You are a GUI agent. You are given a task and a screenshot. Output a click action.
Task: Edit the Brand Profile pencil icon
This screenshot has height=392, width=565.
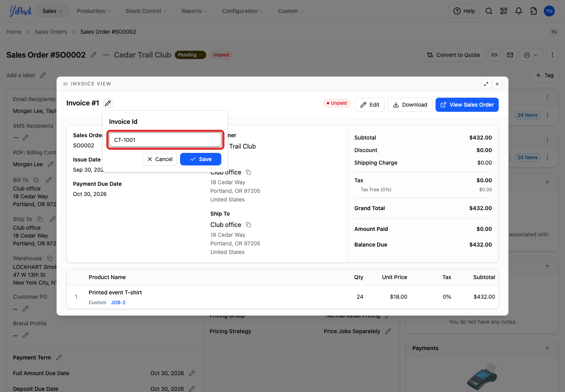26,335
